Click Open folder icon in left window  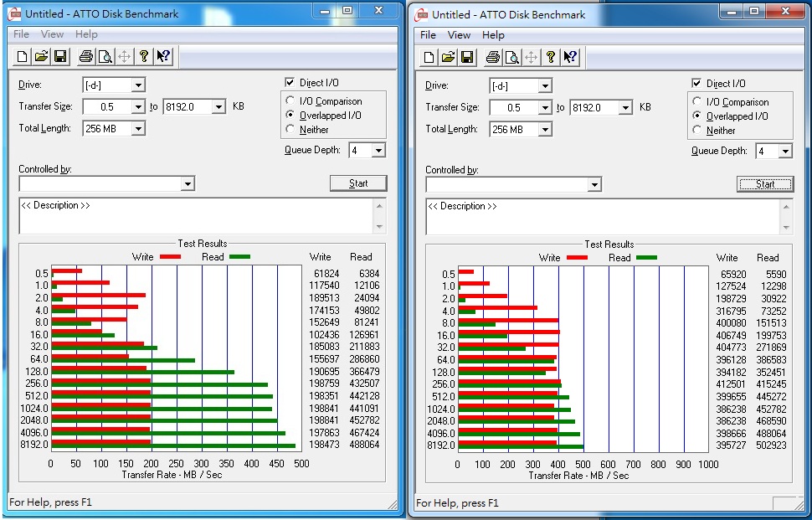[x=41, y=56]
